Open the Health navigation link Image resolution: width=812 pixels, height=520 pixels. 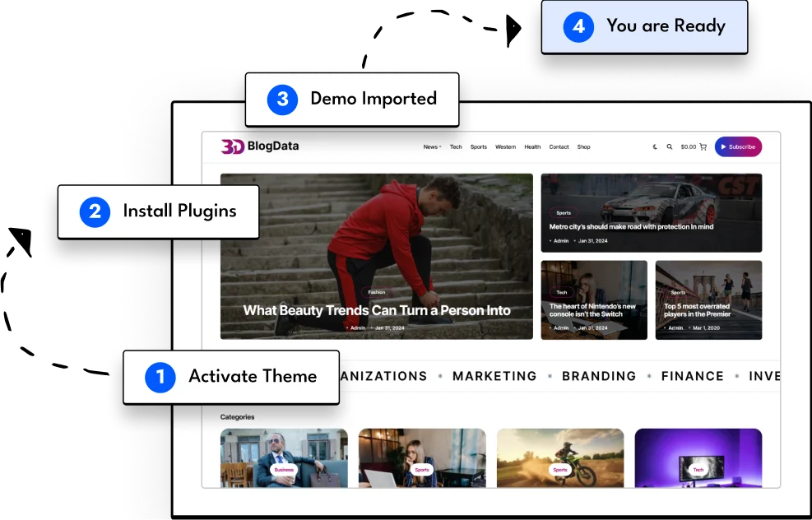pyautogui.click(x=532, y=147)
